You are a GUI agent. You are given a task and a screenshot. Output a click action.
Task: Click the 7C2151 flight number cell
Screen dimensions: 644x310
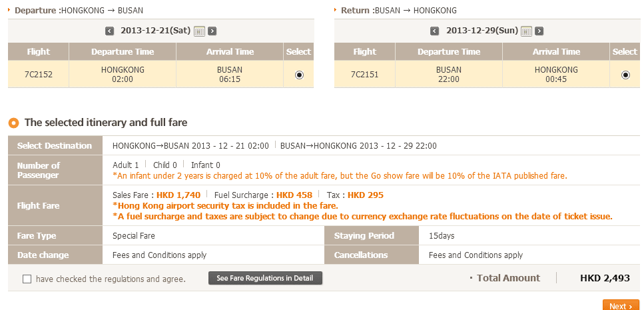pos(364,75)
